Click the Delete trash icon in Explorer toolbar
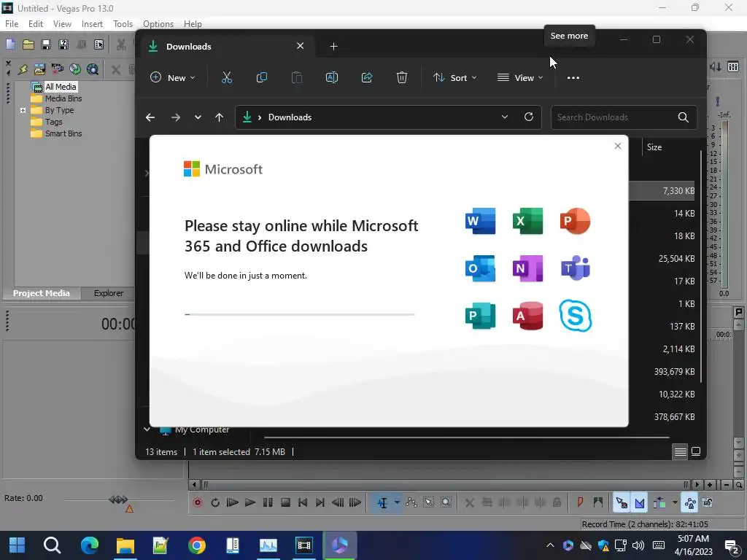 point(402,77)
